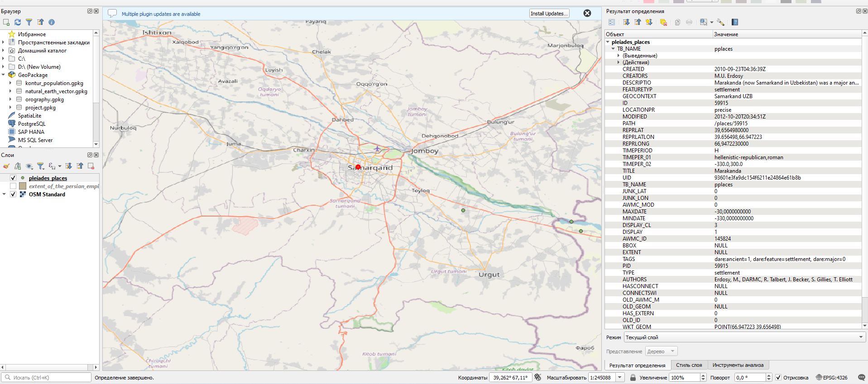The image size is (868, 384).
Task: Expand (Действия) actions node
Action: pos(619,62)
